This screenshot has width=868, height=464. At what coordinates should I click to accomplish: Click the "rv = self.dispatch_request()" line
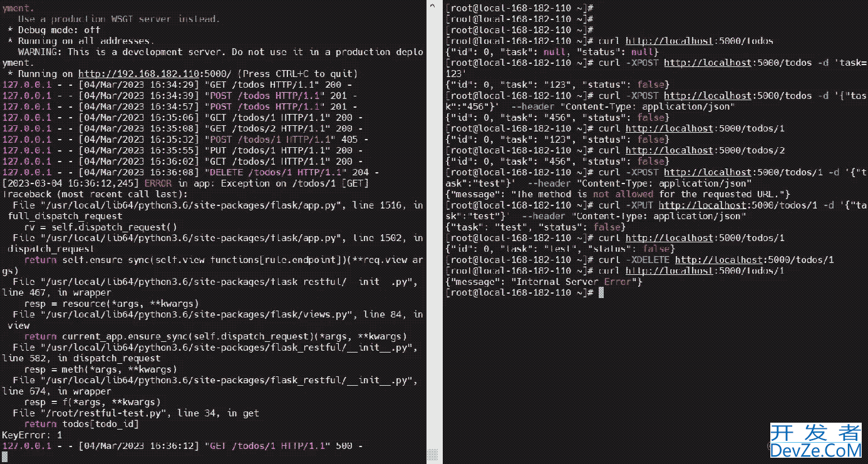point(101,227)
